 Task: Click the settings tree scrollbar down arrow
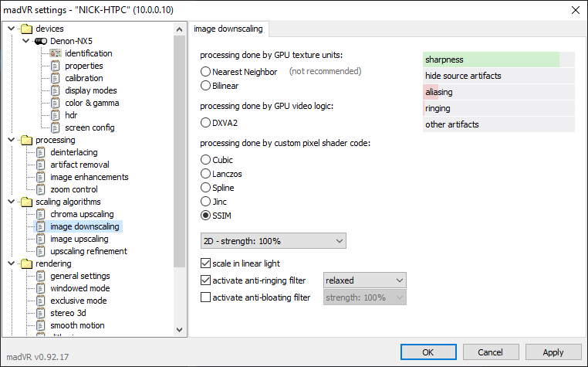pos(180,330)
